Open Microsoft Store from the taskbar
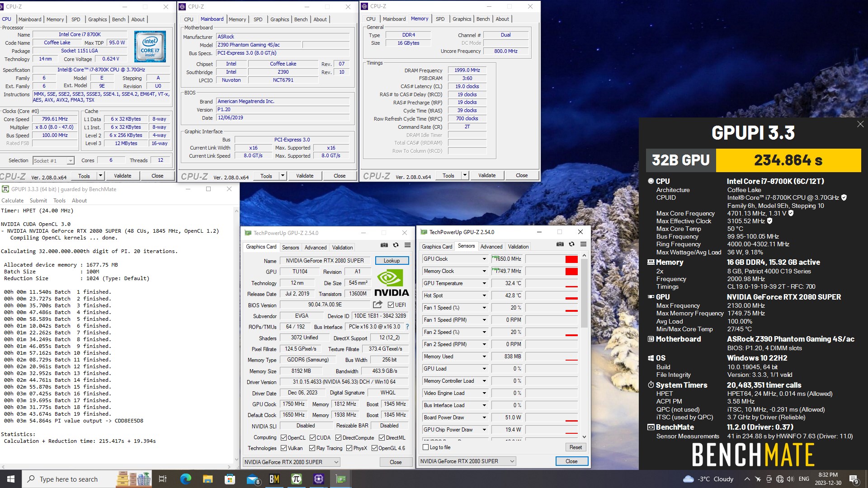 (230, 479)
